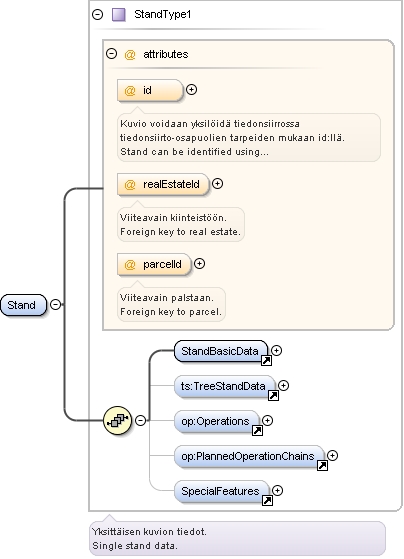
Task: Select the ts:TreeStandData element node
Action: click(x=225, y=386)
